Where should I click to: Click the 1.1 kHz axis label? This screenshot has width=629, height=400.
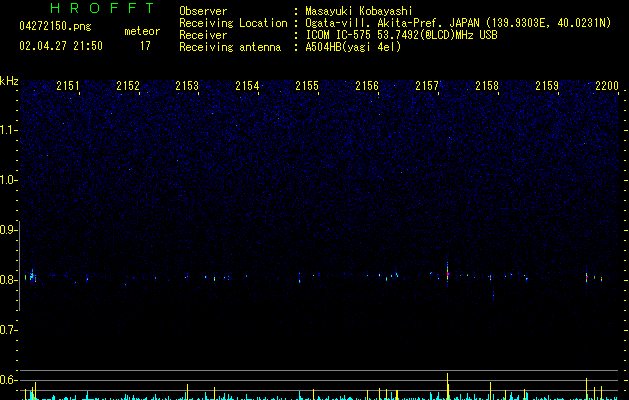click(8, 130)
